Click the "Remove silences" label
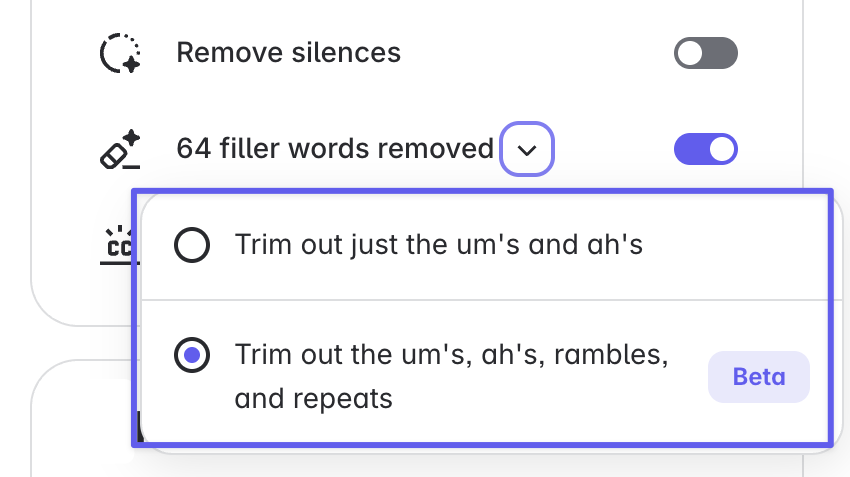Screen dimensions: 850x477 [288, 53]
